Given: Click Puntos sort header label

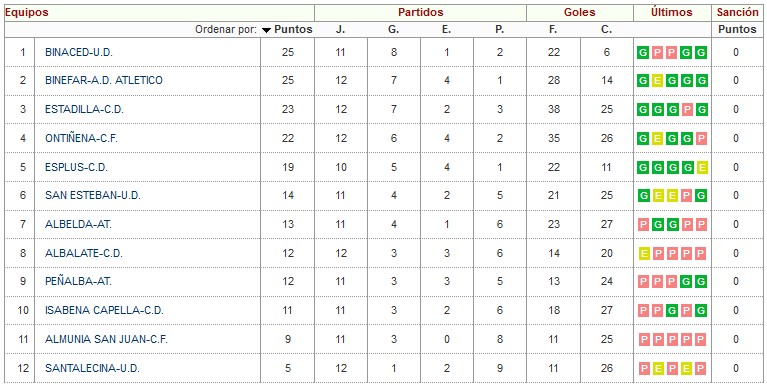Looking at the screenshot, I should [293, 29].
